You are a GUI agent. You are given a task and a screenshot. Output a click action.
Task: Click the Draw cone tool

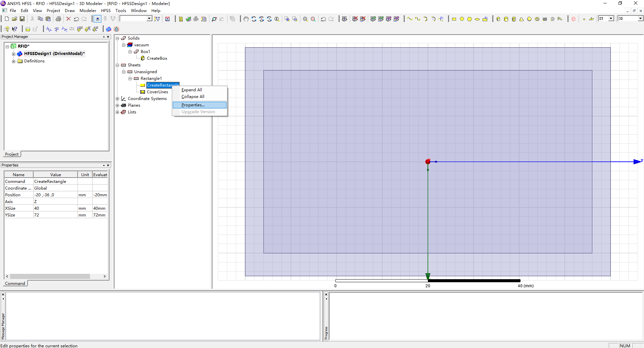tap(522, 19)
